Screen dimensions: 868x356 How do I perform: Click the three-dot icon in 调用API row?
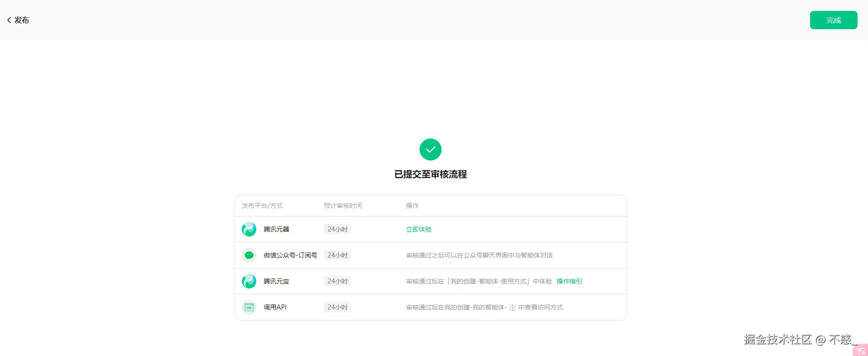(x=513, y=308)
